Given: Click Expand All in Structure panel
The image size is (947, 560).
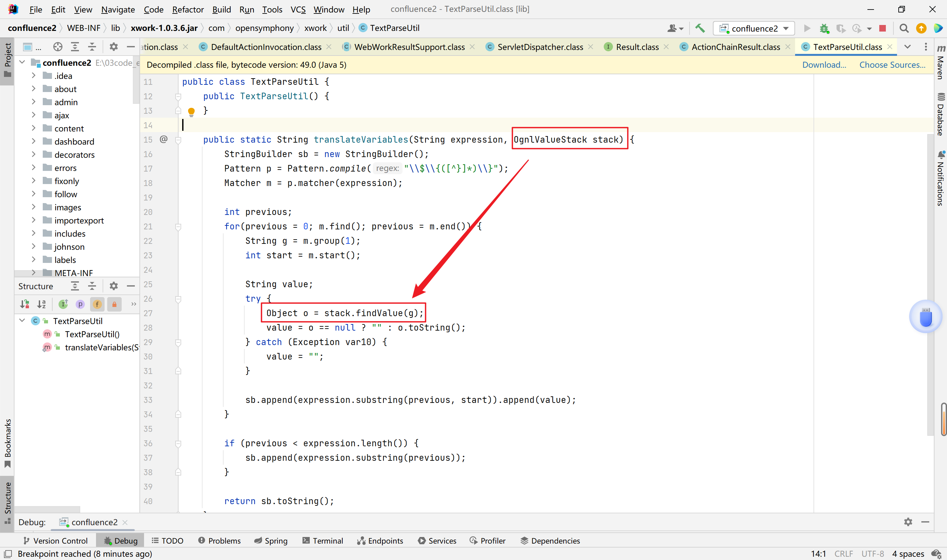Looking at the screenshot, I should click(x=75, y=286).
